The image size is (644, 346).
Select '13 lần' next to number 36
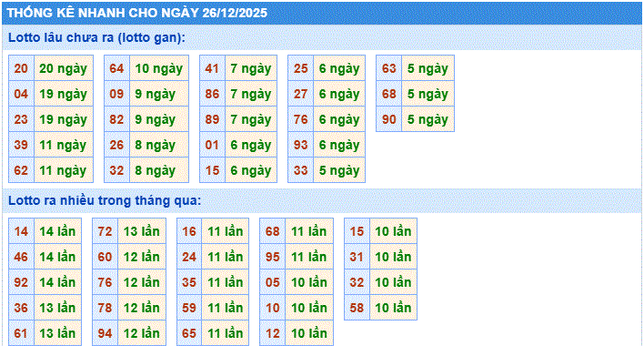57,308
